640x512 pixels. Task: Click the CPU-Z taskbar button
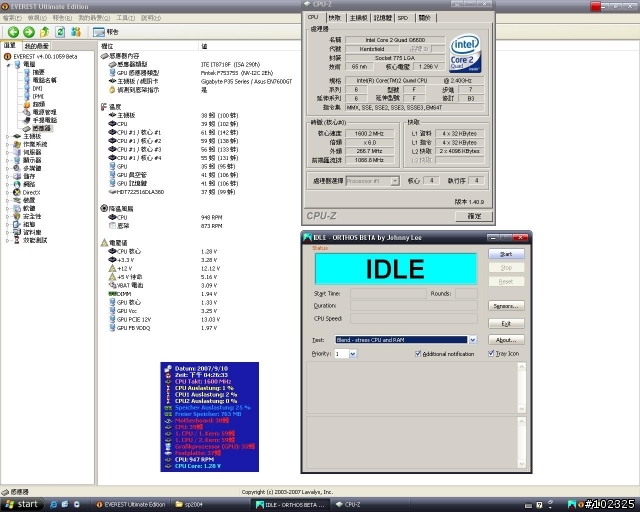[x=371, y=505]
